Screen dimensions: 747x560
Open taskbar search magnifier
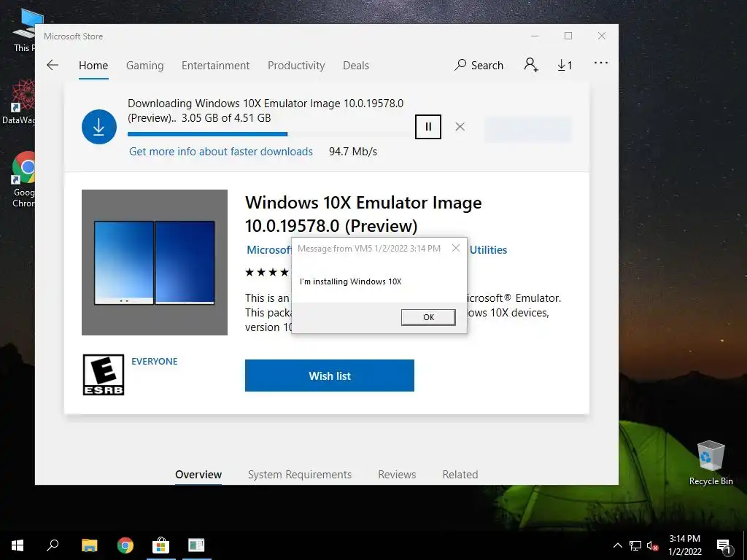53,545
